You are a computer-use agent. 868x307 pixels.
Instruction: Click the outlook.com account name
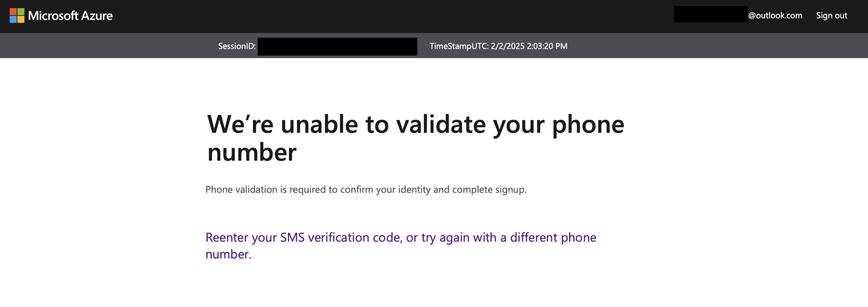click(x=776, y=15)
